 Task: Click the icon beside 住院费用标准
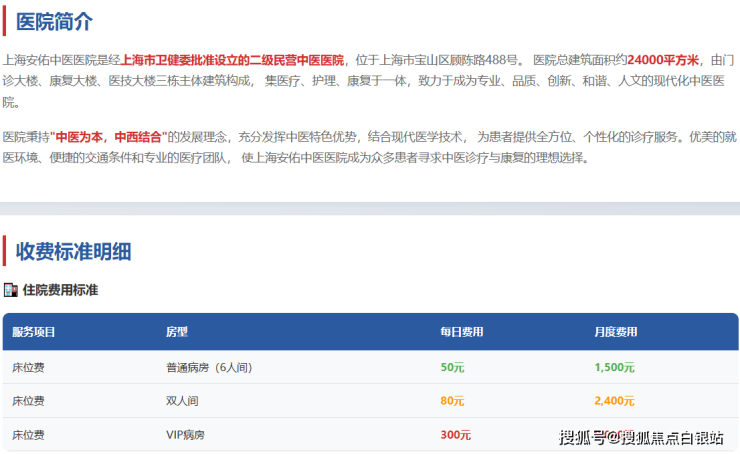click(11, 290)
